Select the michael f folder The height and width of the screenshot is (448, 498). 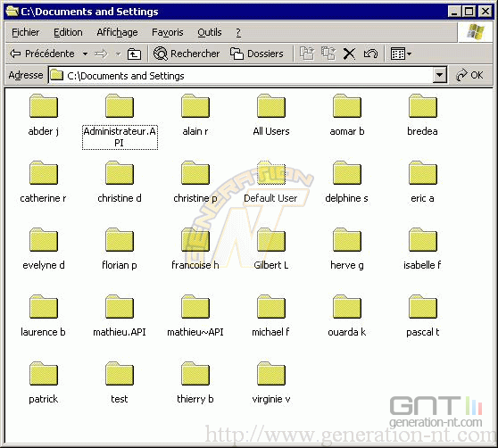pyautogui.click(x=271, y=316)
